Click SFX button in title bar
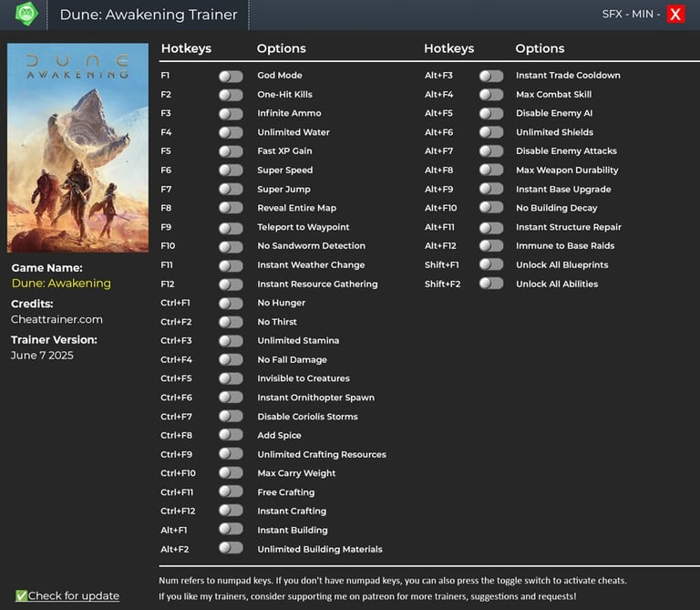Image resolution: width=700 pixels, height=610 pixels. [612, 15]
